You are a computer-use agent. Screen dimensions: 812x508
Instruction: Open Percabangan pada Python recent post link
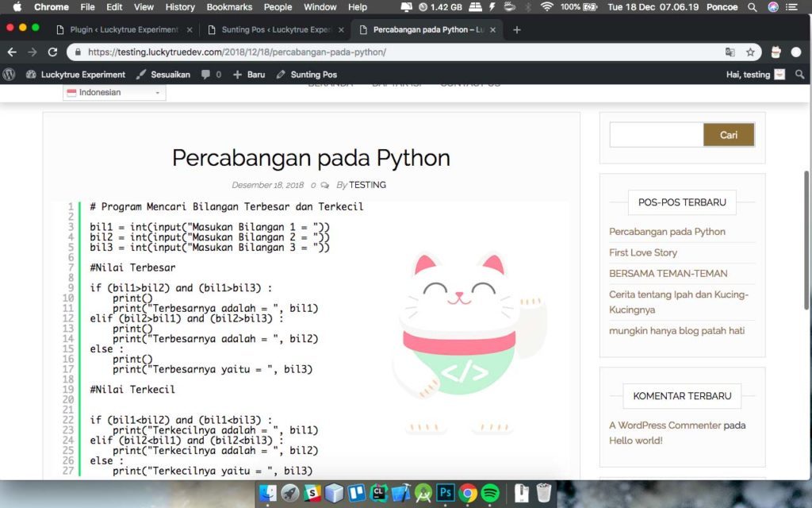[x=667, y=232]
